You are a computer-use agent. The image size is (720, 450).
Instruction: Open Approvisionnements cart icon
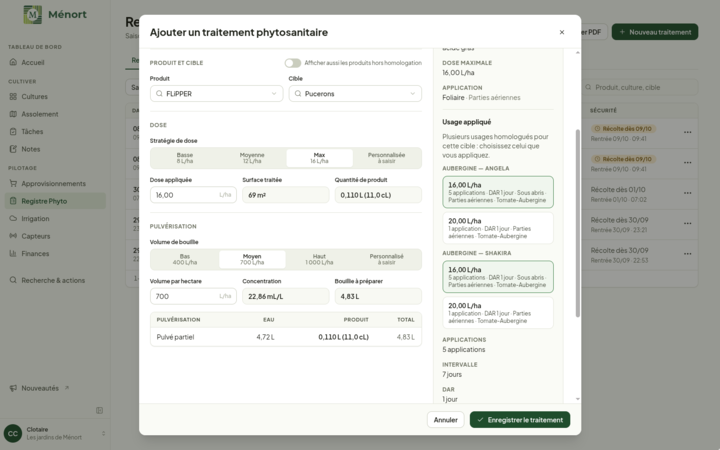click(13, 183)
